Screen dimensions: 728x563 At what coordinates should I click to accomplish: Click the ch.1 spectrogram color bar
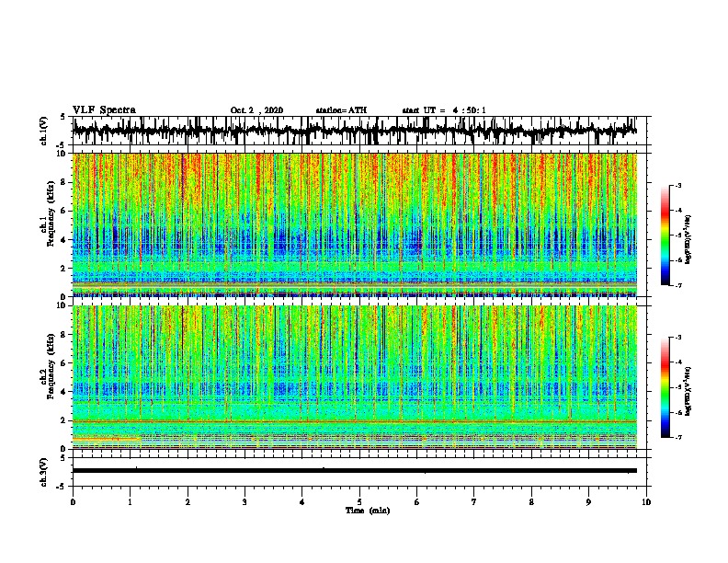[x=665, y=236]
